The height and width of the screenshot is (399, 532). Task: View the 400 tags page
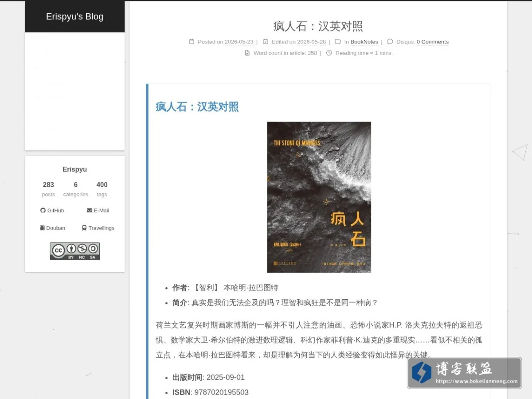(102, 189)
